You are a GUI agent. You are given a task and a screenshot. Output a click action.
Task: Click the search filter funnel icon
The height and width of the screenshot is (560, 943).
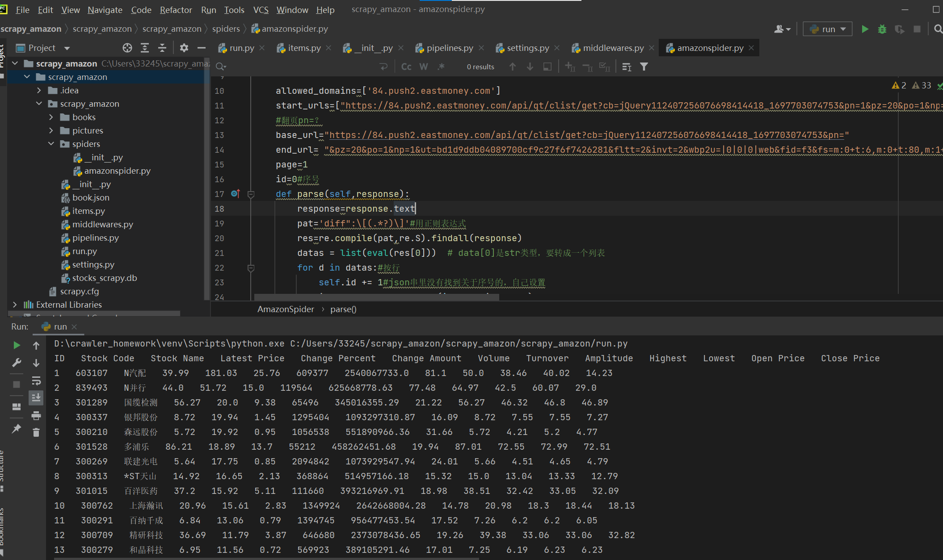[644, 67]
